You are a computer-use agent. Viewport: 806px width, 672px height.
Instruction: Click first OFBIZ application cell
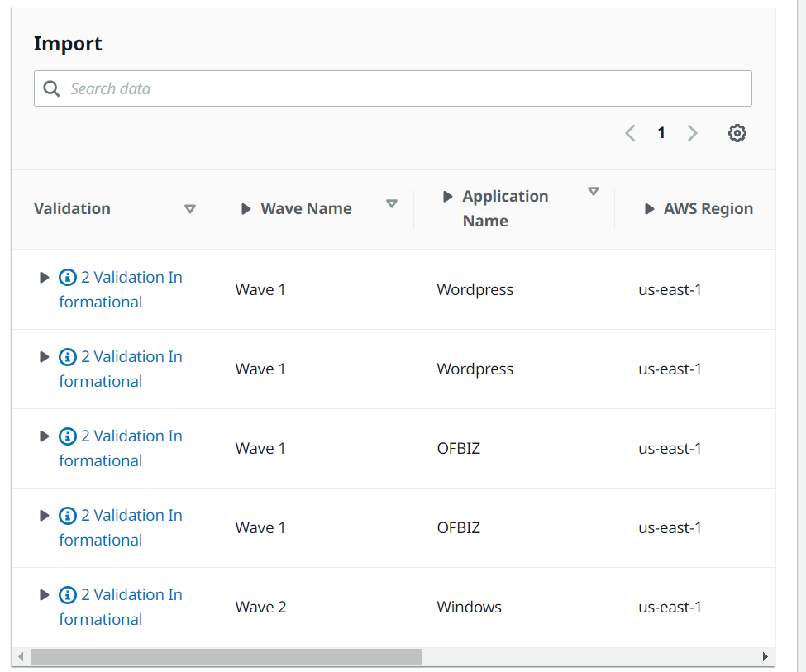(x=459, y=448)
